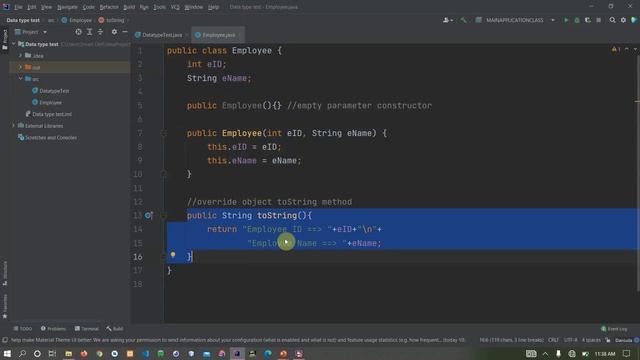Open notification center in system tray

pyautogui.click(x=627, y=353)
